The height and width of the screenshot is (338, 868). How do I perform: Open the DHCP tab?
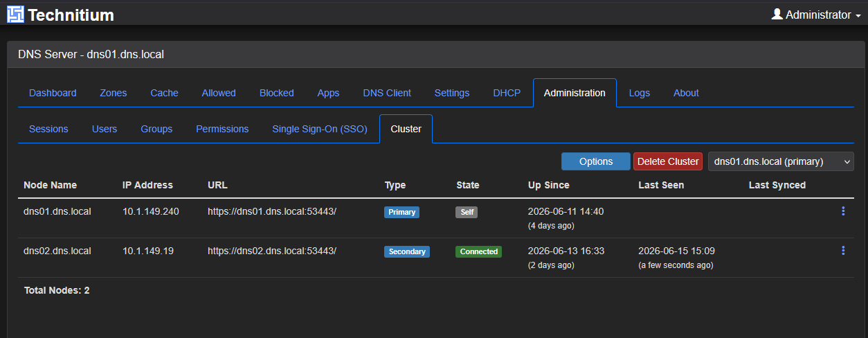pos(507,93)
